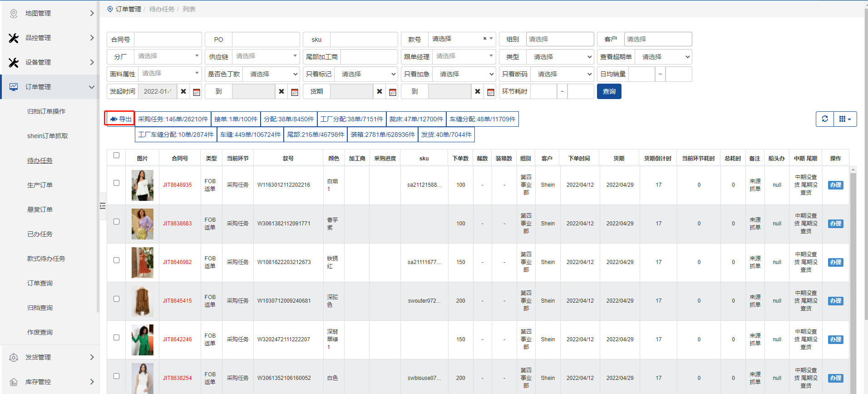Click the table's vertical scrollbar
The width and height of the screenshot is (868, 394).
[x=853, y=273]
